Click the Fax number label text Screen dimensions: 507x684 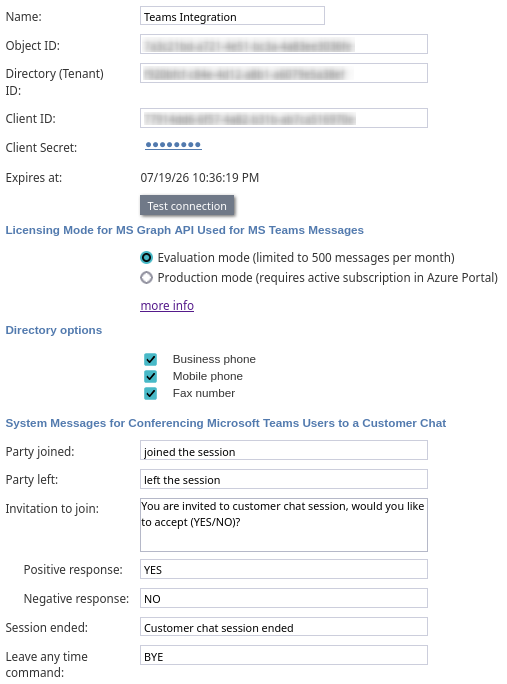tap(204, 393)
